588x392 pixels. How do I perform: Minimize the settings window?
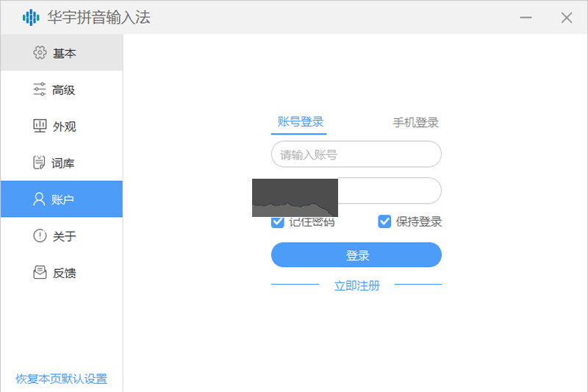tap(526, 17)
